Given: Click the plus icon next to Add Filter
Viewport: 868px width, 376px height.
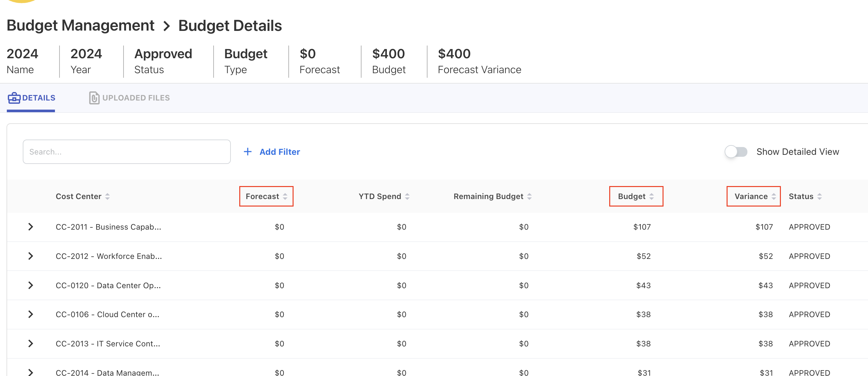Looking at the screenshot, I should pos(248,152).
